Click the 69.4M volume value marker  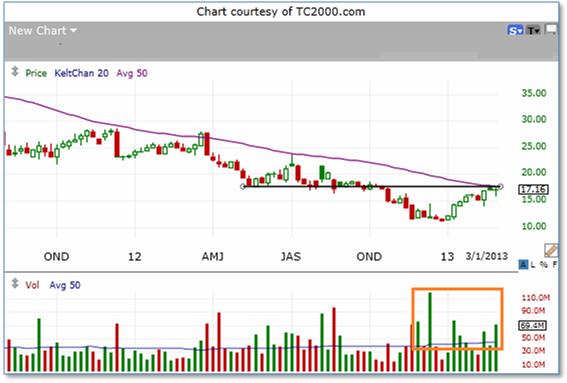click(533, 325)
